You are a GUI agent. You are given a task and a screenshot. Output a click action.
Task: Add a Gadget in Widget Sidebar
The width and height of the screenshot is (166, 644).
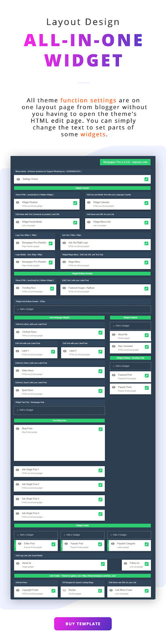(131, 326)
